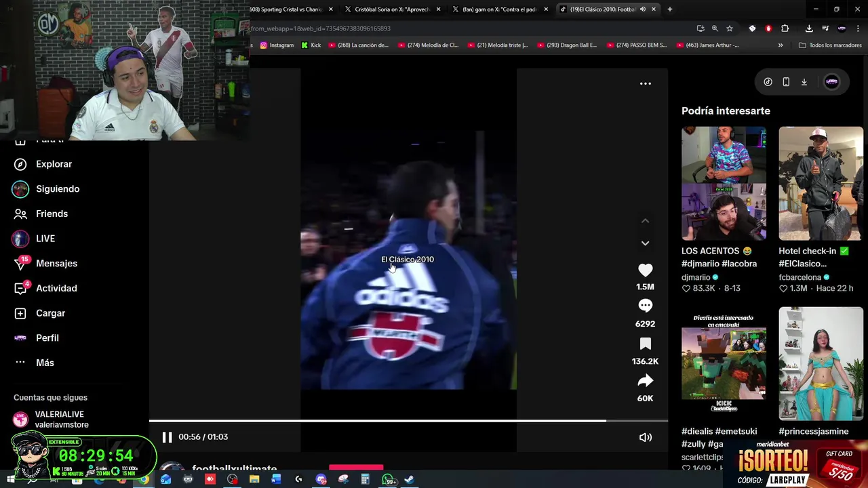This screenshot has width=868, height=488.
Task: Click the phone app icon in top-right pill
Action: pyautogui.click(x=786, y=82)
